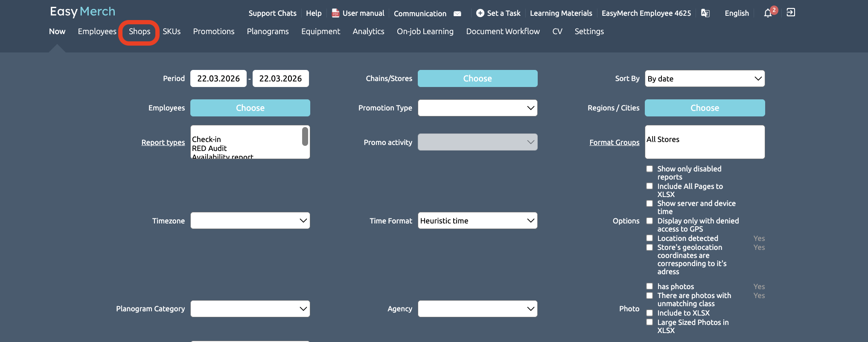
Task: Open the User manual PDF icon
Action: tap(335, 13)
